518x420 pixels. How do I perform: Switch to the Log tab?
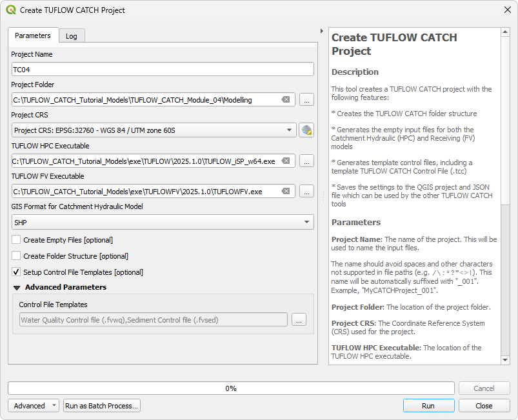(72, 36)
